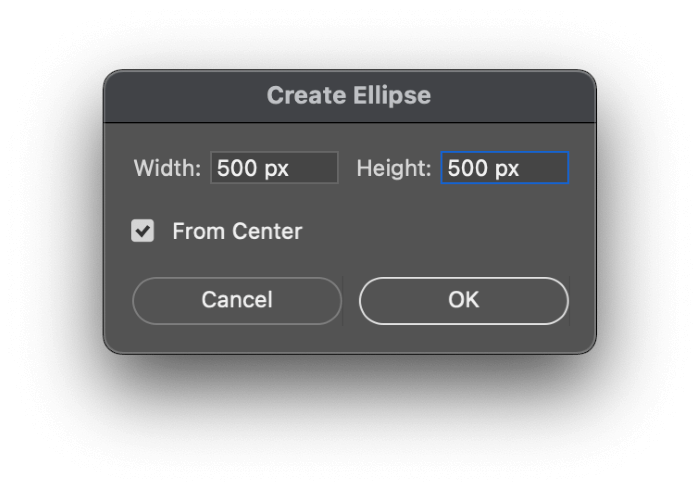Screen dimensions: 700x491
Task: Click the Width label text
Action: coord(167,168)
